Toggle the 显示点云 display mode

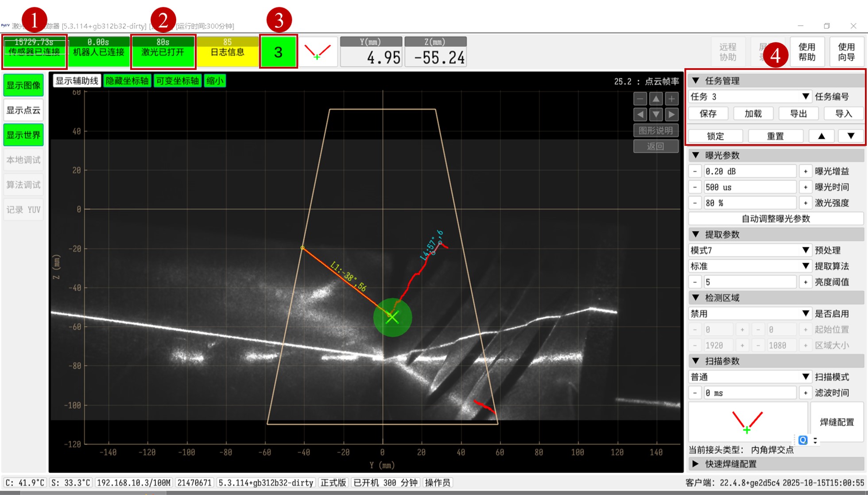pyautogui.click(x=23, y=110)
